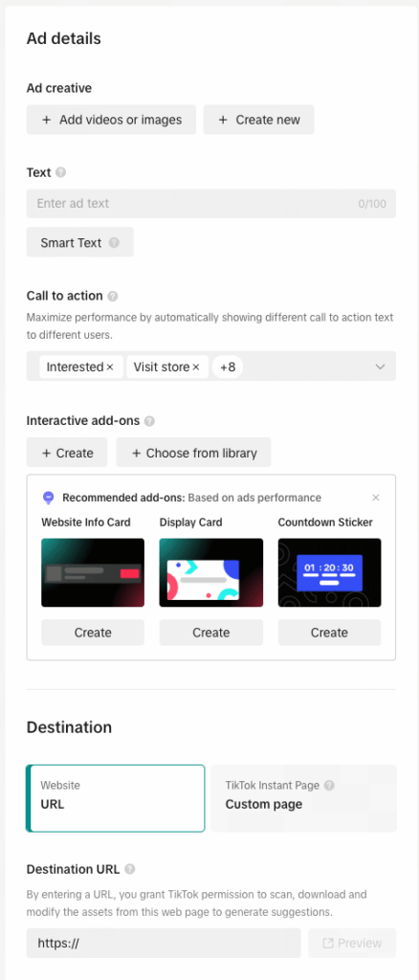Screen dimensions: 419x980
Task: Show the +8 more call-to-action options
Action: pyautogui.click(x=228, y=367)
